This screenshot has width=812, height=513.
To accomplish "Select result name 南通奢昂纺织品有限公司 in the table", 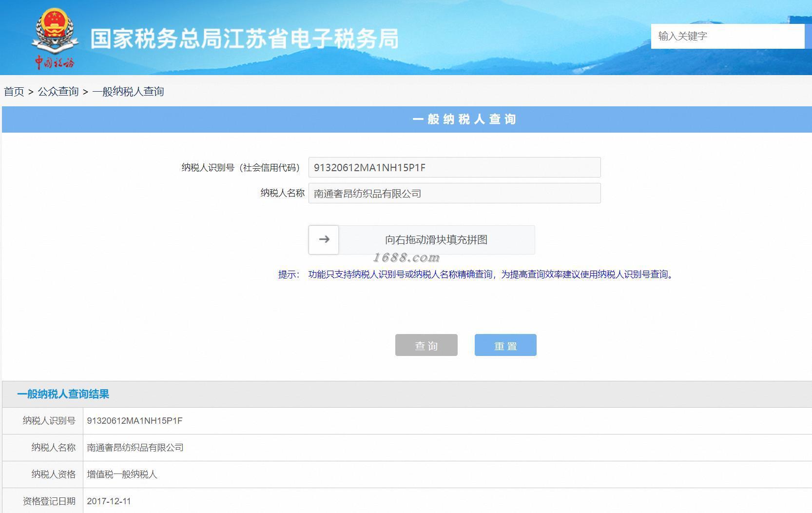I will click(x=135, y=448).
